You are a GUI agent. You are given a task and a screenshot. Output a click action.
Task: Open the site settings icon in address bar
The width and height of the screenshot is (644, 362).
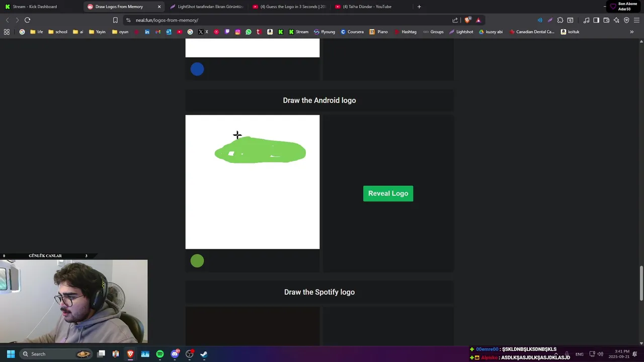pos(128,20)
